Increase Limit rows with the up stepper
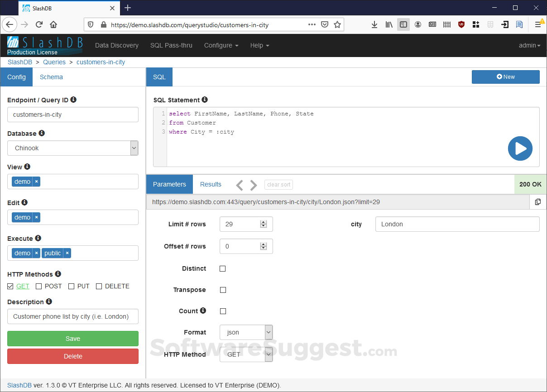 coord(263,221)
